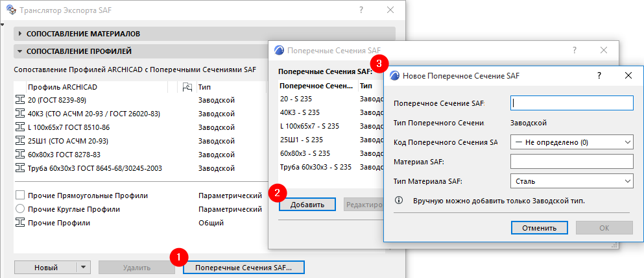Image resolution: width=644 pixels, height=278 pixels.
Task: Select row Труба 60x30x3 ГОСТ 8645-68/30245-2003
Action: coord(141,168)
